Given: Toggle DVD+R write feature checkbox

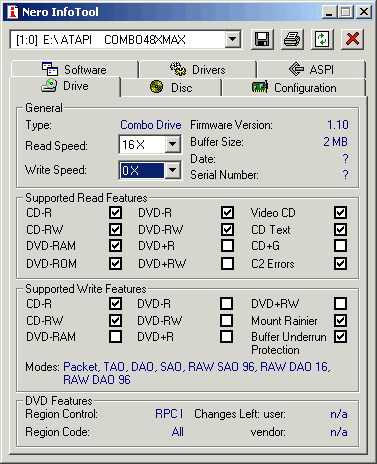Looking at the screenshot, I should click(x=227, y=337).
